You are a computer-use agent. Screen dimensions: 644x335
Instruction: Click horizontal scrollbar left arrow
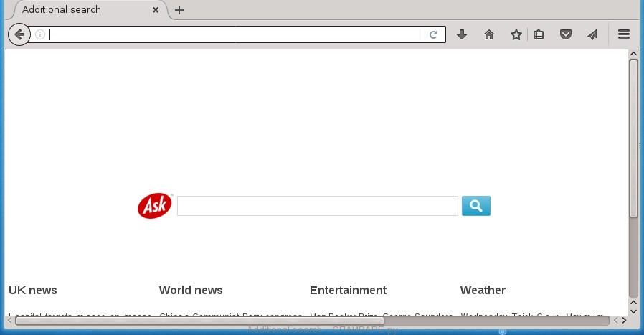10,320
